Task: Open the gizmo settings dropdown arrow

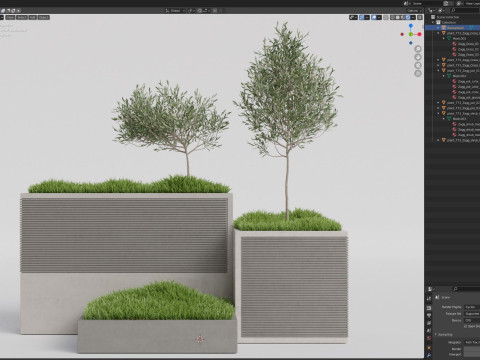Action: [x=367, y=17]
